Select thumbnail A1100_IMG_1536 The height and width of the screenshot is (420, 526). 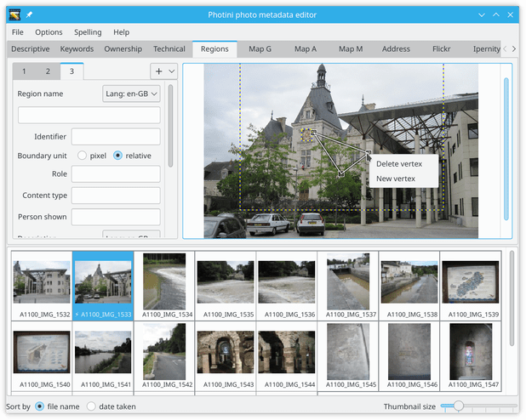pos(287,286)
